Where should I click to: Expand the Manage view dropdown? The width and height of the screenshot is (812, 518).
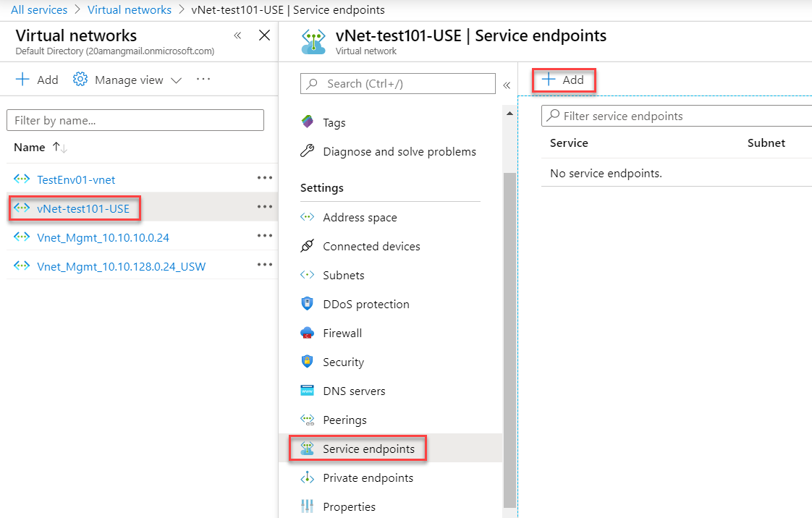[176, 80]
